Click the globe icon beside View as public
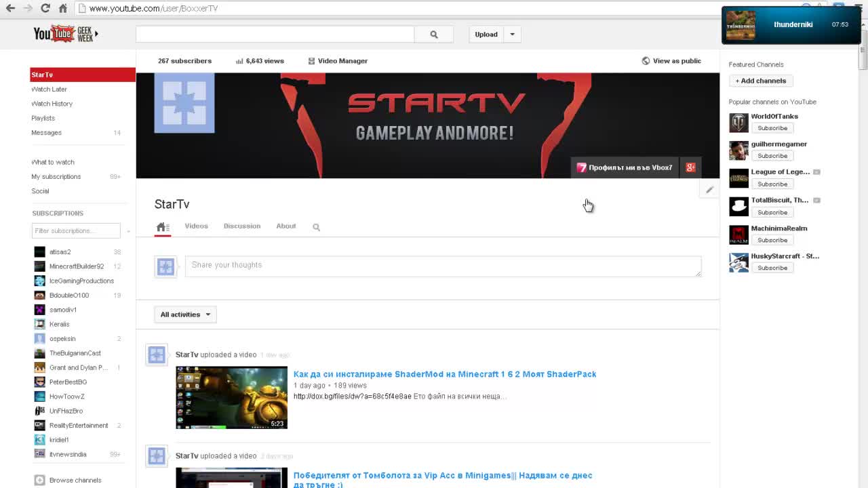868x488 pixels. (x=646, y=61)
